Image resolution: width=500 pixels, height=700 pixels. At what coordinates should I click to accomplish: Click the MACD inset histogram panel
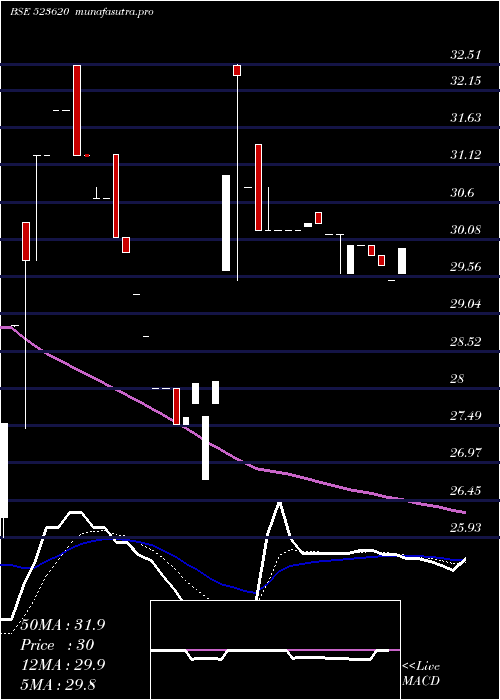275,650
